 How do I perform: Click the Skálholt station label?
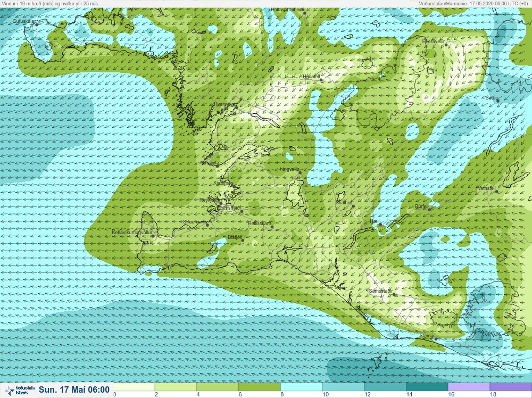(344, 203)
